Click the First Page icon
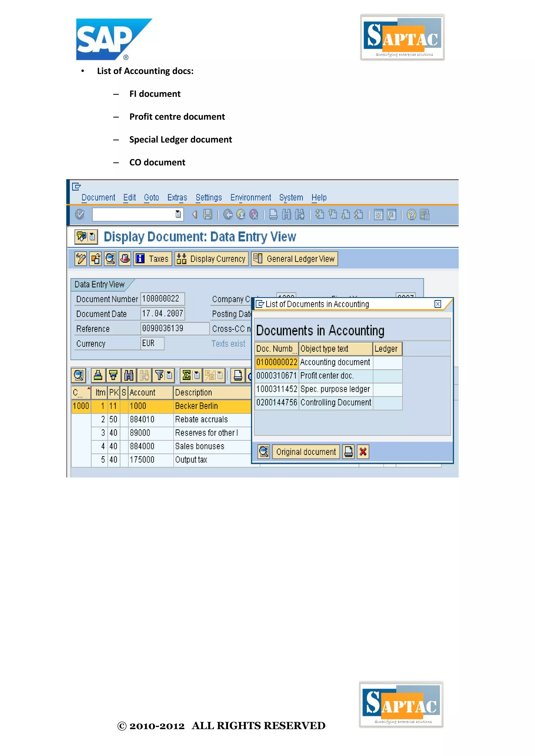The image size is (535, 756). pyautogui.click(x=319, y=214)
